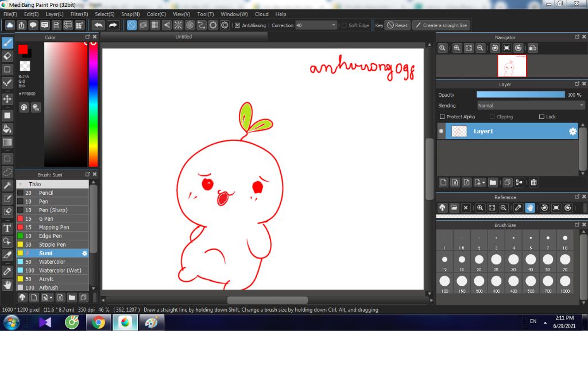This screenshot has height=380, width=588.
Task: Open the Filter menu
Action: click(79, 14)
